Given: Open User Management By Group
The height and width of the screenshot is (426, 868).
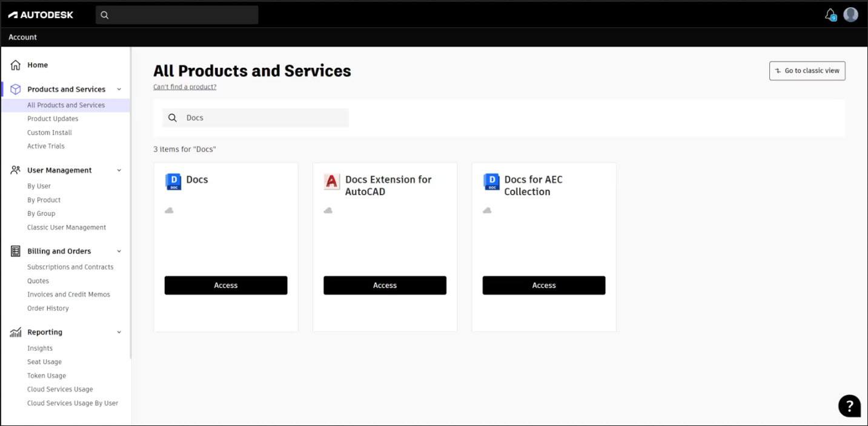Looking at the screenshot, I should 41,213.
